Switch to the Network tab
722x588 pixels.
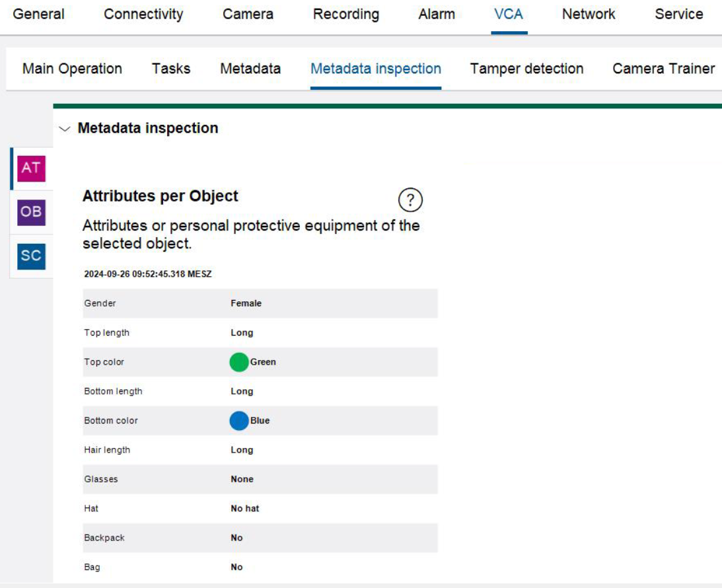pos(589,15)
